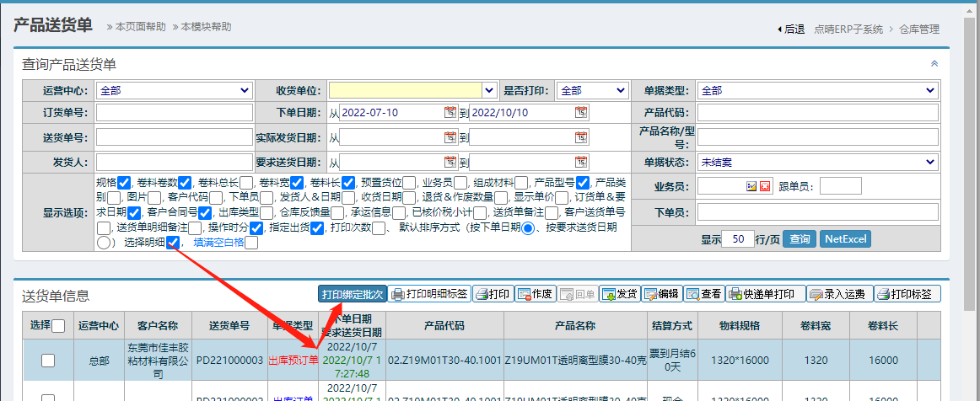The width and height of the screenshot is (980, 401).
Task: Click the 打印明细标签 printer button
Action: 428,293
